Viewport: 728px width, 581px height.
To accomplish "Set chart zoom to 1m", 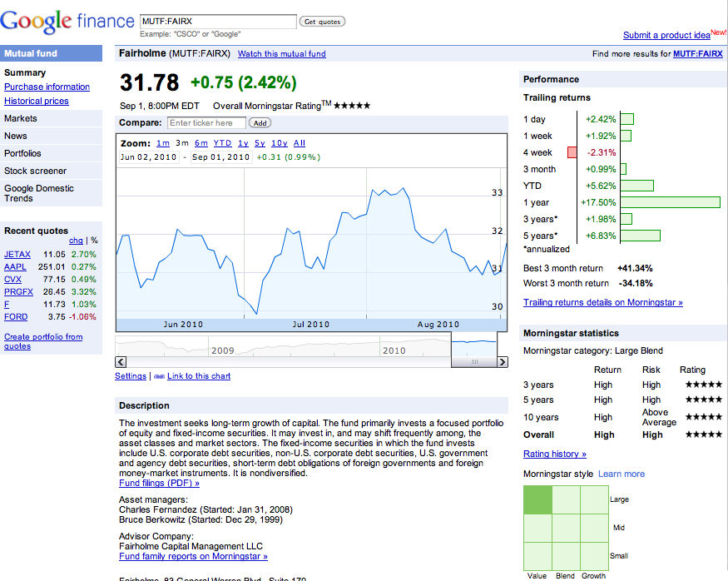I will (163, 143).
